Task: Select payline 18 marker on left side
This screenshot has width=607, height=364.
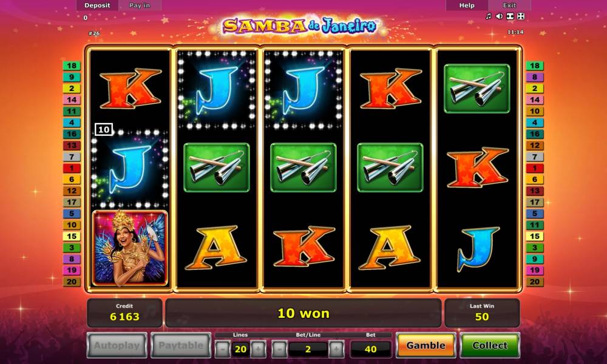Action: pyautogui.click(x=72, y=66)
